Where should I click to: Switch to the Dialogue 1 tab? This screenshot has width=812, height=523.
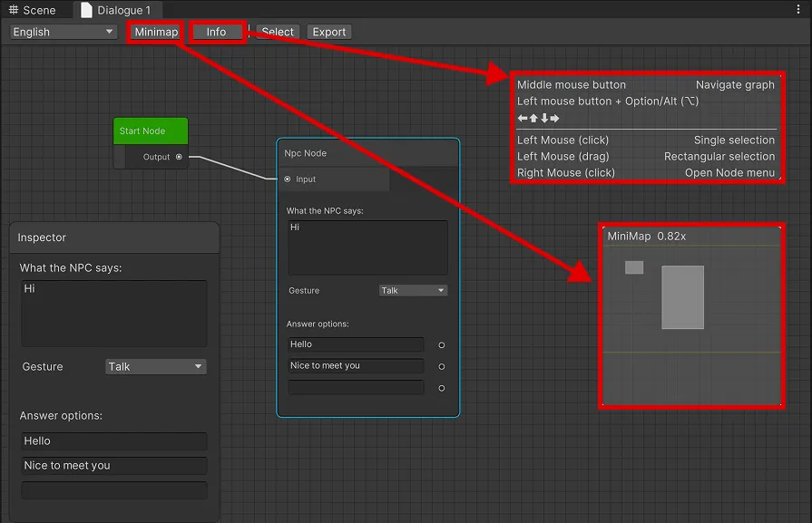117,10
